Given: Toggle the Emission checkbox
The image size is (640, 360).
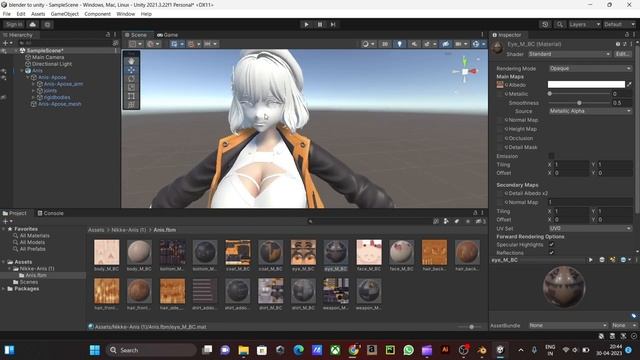Looking at the screenshot, I should click(x=551, y=156).
